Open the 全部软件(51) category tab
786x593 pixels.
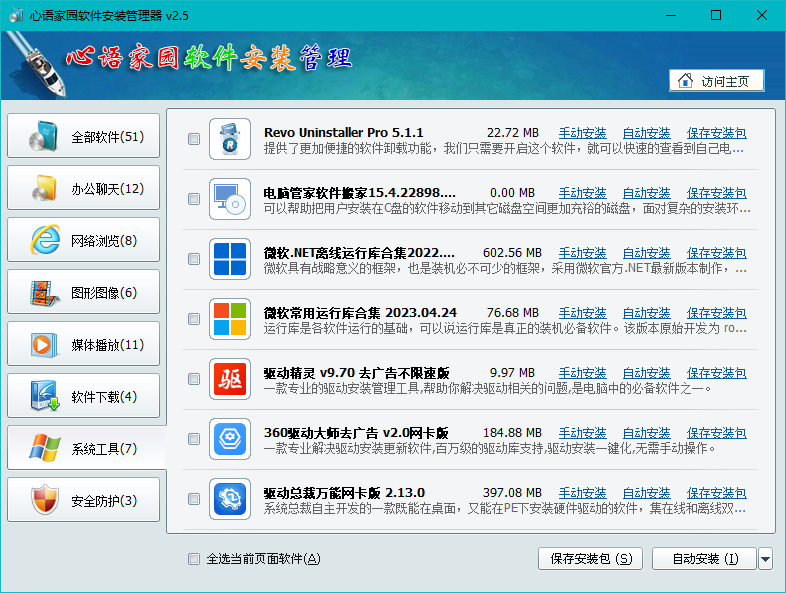point(83,136)
